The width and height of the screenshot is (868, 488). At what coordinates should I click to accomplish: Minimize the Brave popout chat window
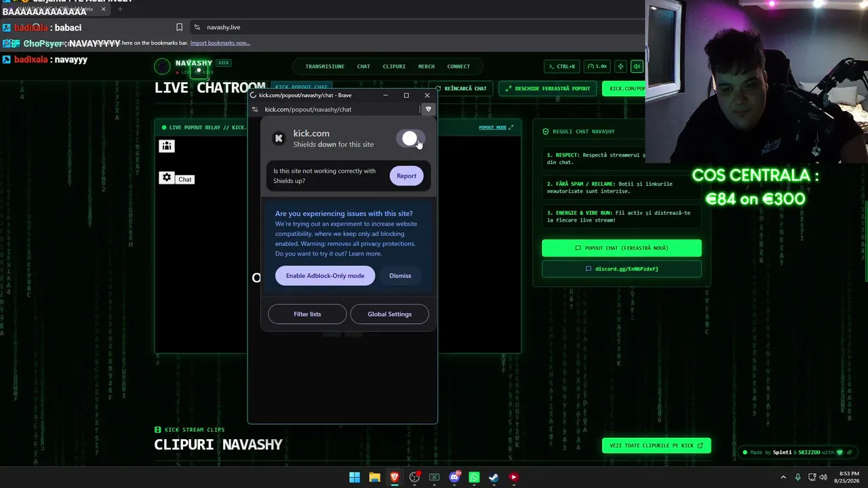[385, 95]
